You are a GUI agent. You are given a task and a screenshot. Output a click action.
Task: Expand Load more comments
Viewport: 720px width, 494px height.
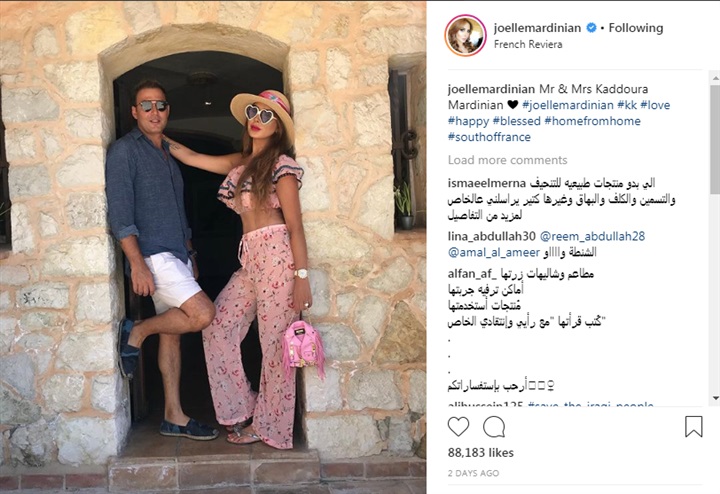(507, 160)
